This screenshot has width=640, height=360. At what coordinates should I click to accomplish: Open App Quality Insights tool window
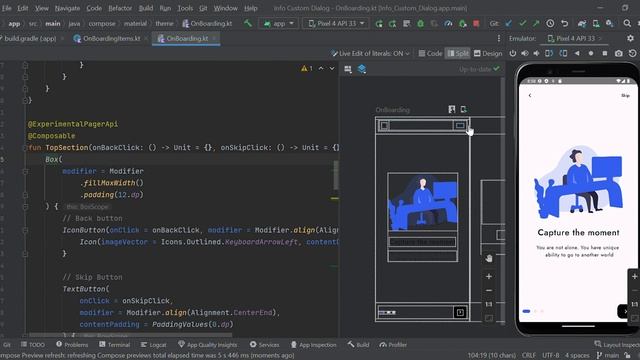tap(208, 345)
